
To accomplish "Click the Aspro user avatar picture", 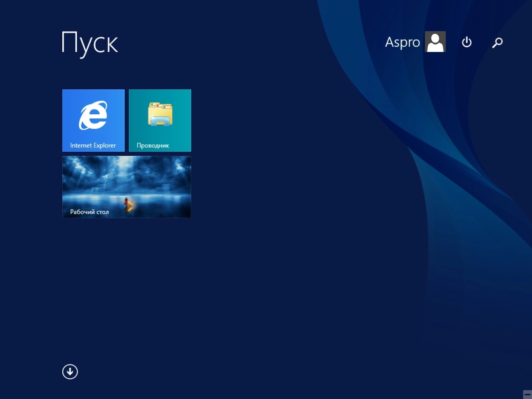I will [x=435, y=42].
